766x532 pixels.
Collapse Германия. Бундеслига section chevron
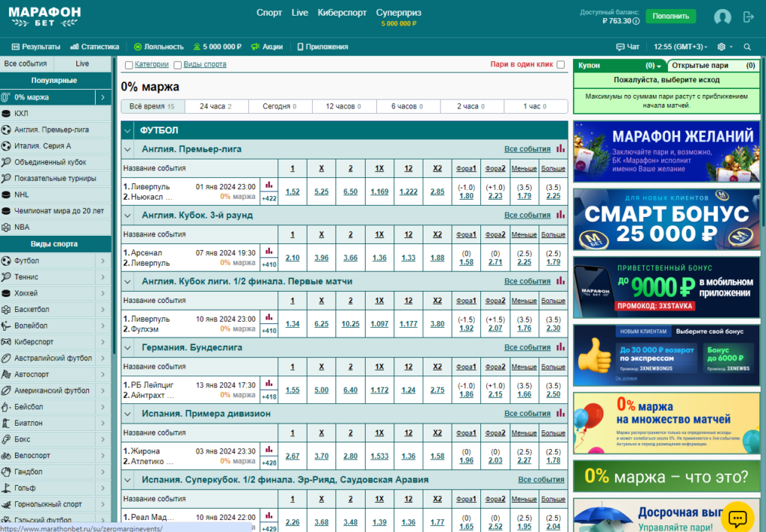[x=127, y=348]
